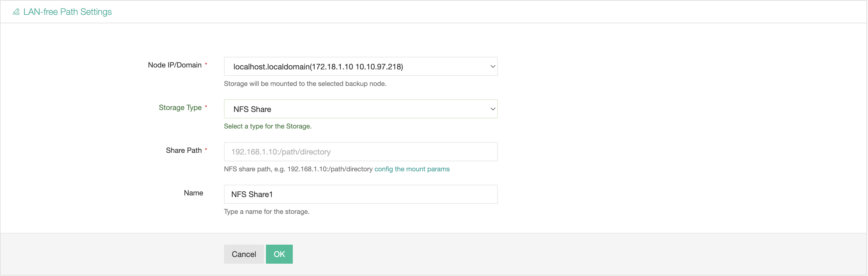Open the Node IP/Domain dropdown showing localhost.localdomain

360,66
